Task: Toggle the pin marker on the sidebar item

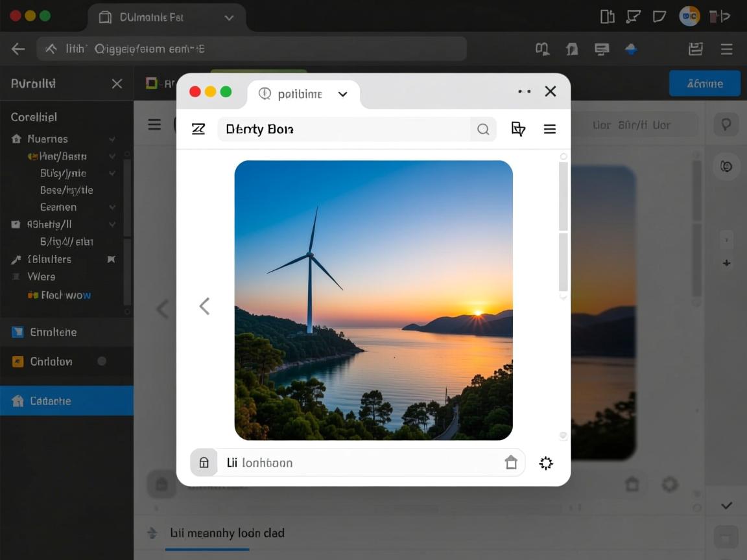Action: click(111, 259)
